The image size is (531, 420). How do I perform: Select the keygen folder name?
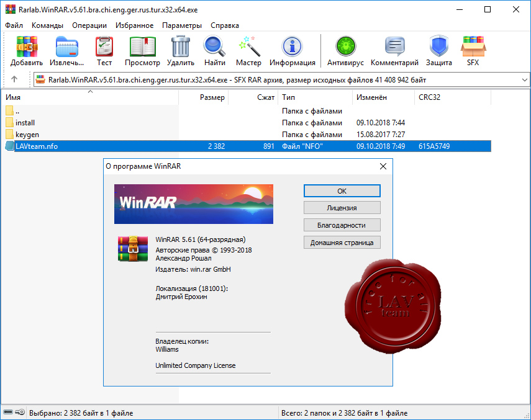pos(27,135)
